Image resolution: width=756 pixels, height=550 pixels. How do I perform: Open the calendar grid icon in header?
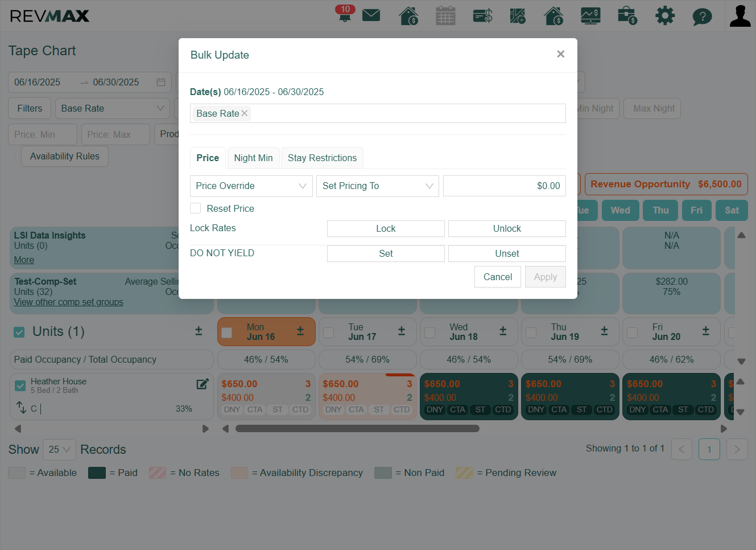coord(445,15)
